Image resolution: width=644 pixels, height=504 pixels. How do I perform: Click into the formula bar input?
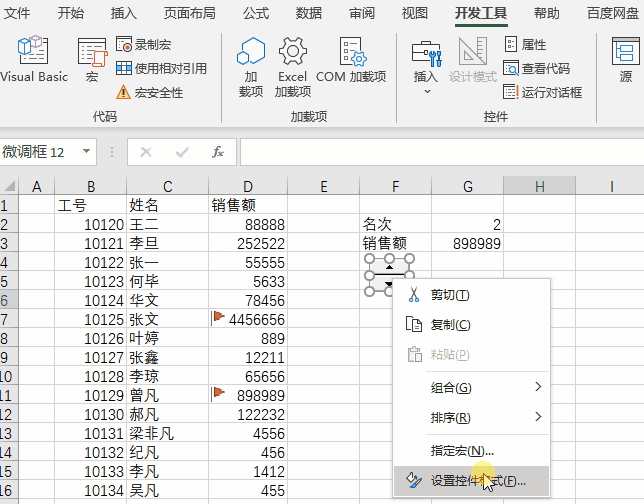coord(442,152)
